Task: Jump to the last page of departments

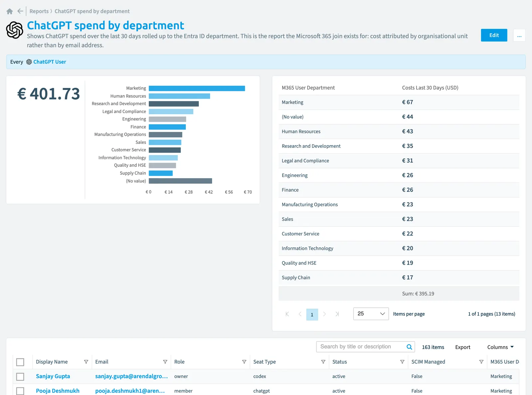Action: pos(337,314)
